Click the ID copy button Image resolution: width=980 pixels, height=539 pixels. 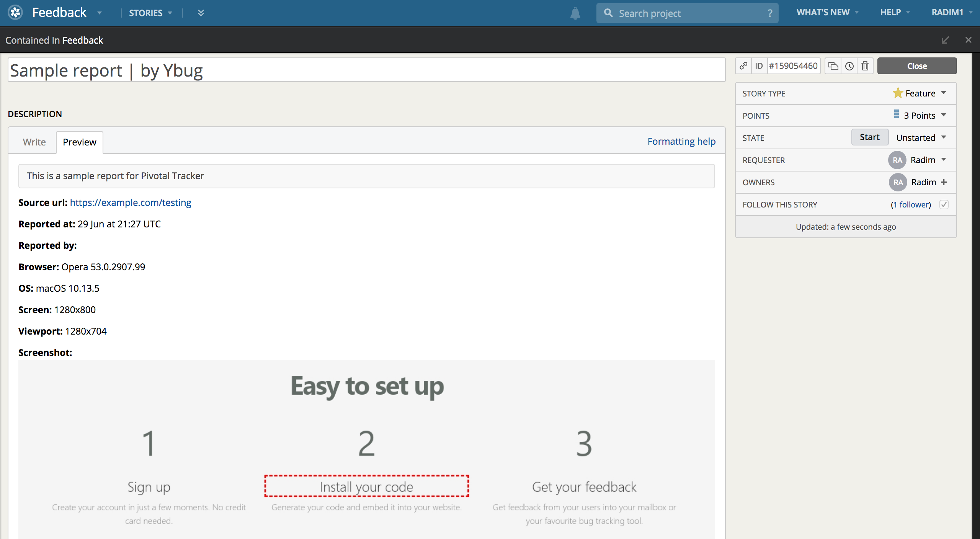(759, 66)
